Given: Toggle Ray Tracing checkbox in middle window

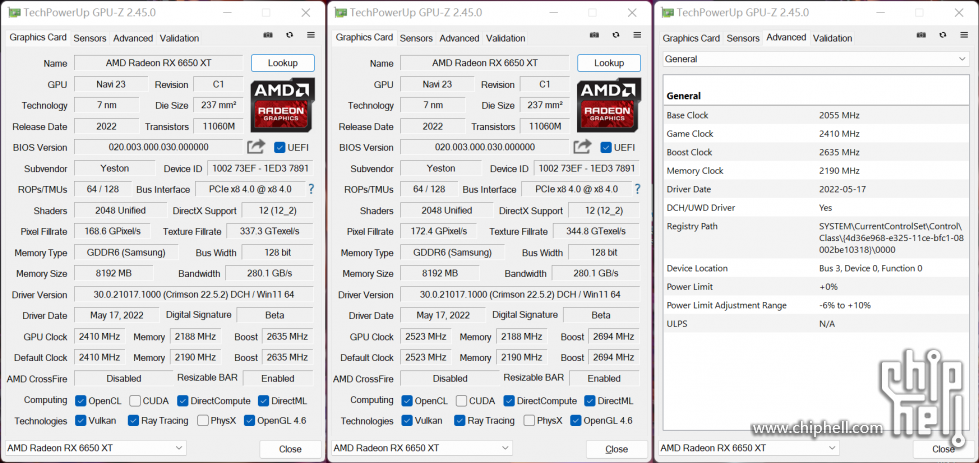Looking at the screenshot, I should coord(460,421).
